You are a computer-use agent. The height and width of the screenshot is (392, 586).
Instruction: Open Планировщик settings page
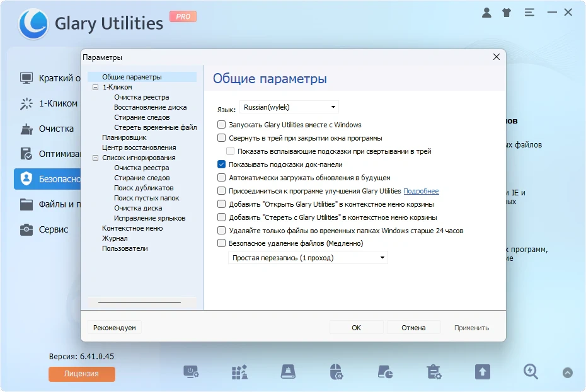[x=124, y=137]
